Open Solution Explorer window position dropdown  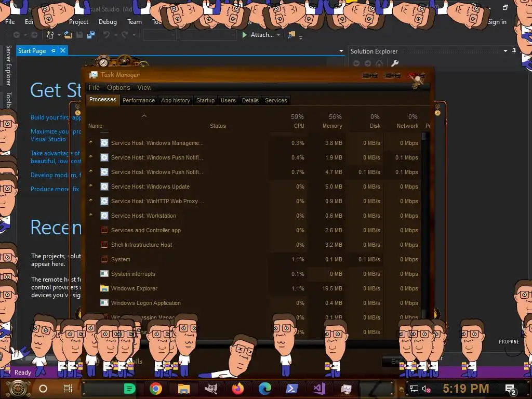pos(505,51)
